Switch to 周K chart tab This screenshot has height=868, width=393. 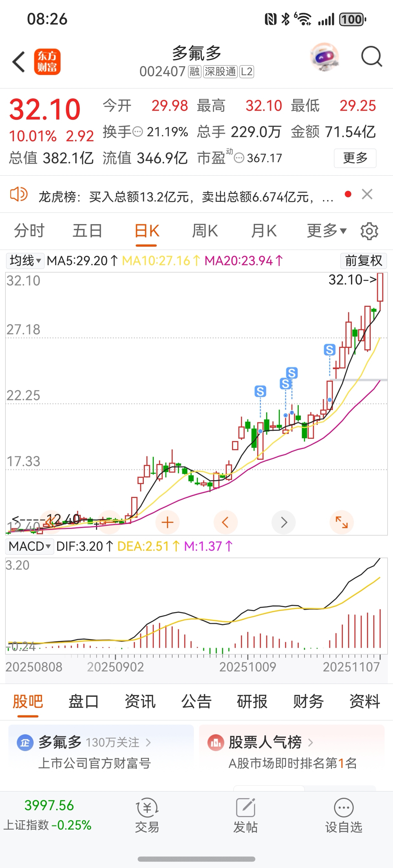(x=205, y=231)
